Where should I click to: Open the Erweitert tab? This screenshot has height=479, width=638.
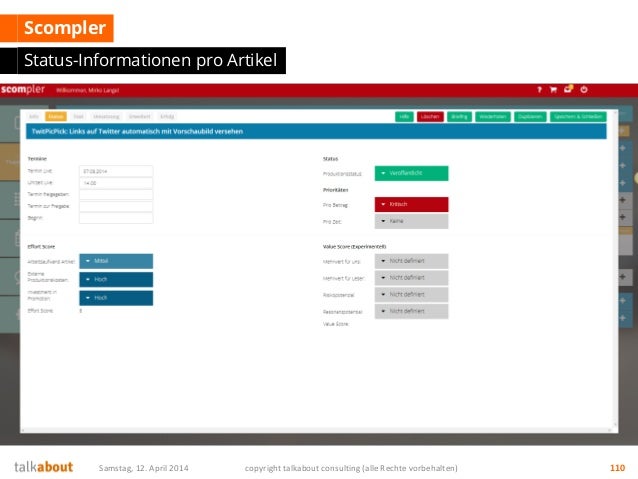[140, 116]
